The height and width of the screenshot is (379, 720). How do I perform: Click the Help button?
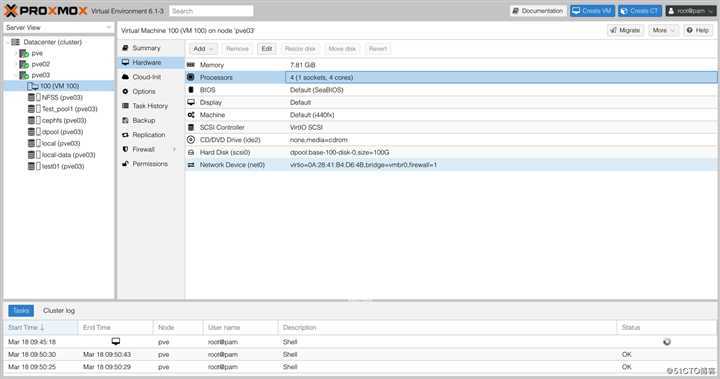698,30
